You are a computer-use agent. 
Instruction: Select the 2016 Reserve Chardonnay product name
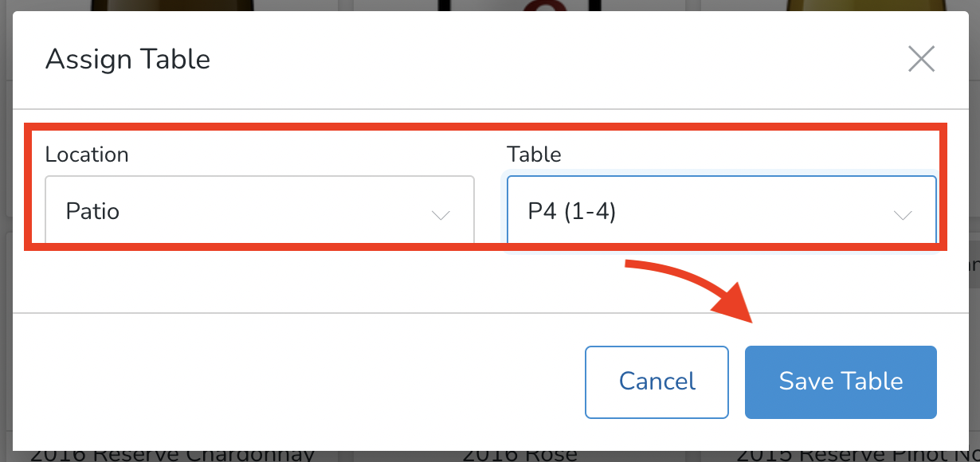tap(172, 455)
